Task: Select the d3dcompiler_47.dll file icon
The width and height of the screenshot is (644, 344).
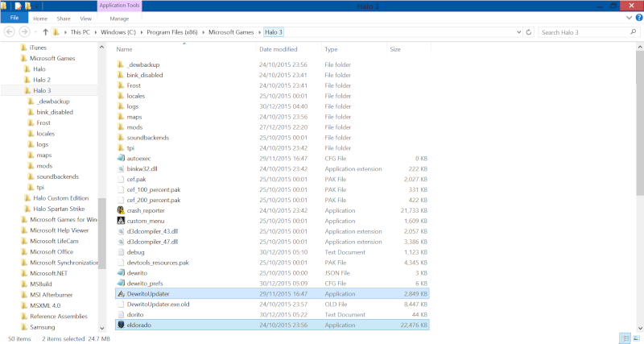Action: (x=121, y=242)
